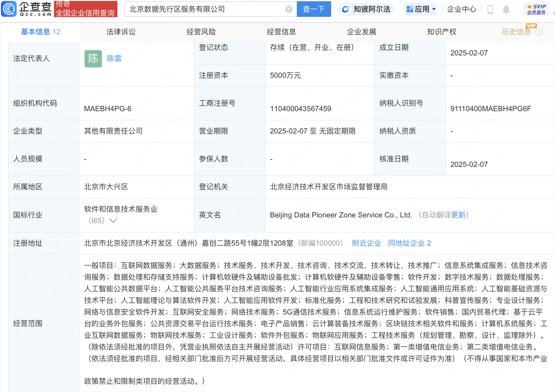The width and height of the screenshot is (555, 392).
Task: Select taxpayer ID 91110400MAEBH4PG6F
Action: [x=491, y=109]
